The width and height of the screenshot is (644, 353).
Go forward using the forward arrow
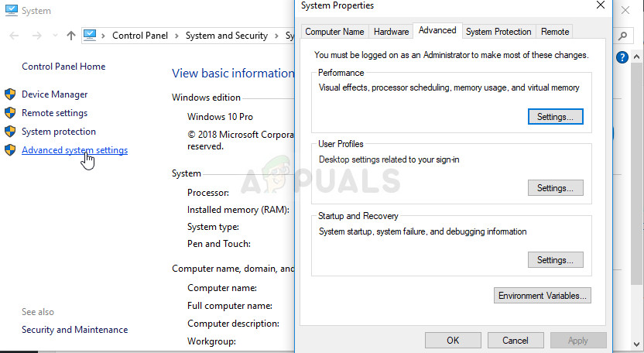[37, 36]
